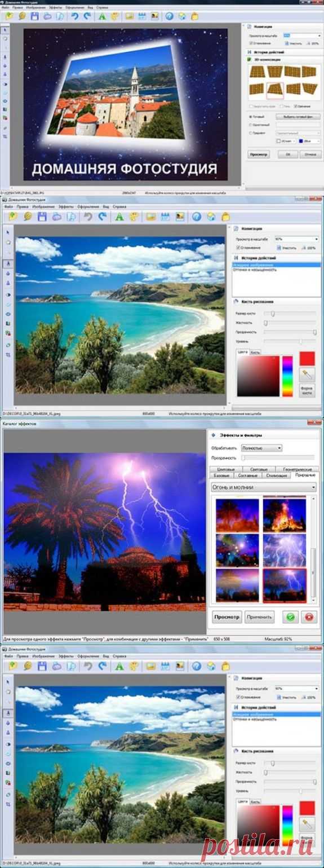Image resolution: width=324 pixels, height=868 pixels.
Task: Select arrow pointer tool in fully visible beach window
Action: pyautogui.click(x=8, y=231)
